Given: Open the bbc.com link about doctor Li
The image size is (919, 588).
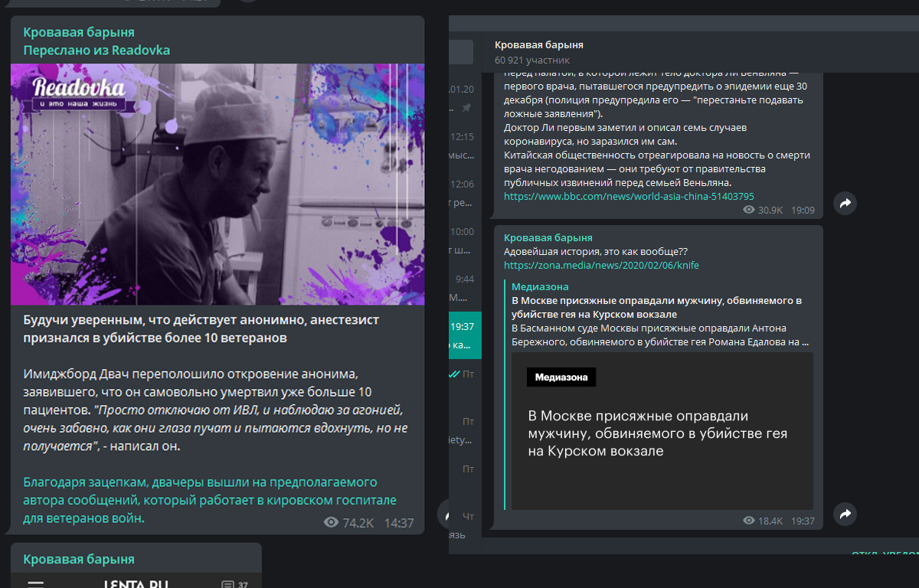Looking at the screenshot, I should pos(628,196).
